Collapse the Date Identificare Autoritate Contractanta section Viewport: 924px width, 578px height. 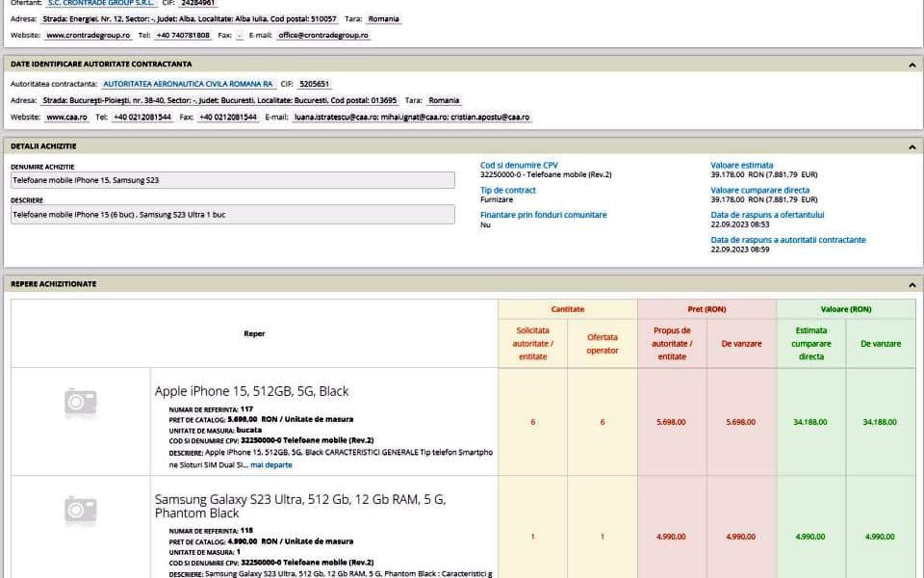[x=911, y=65]
